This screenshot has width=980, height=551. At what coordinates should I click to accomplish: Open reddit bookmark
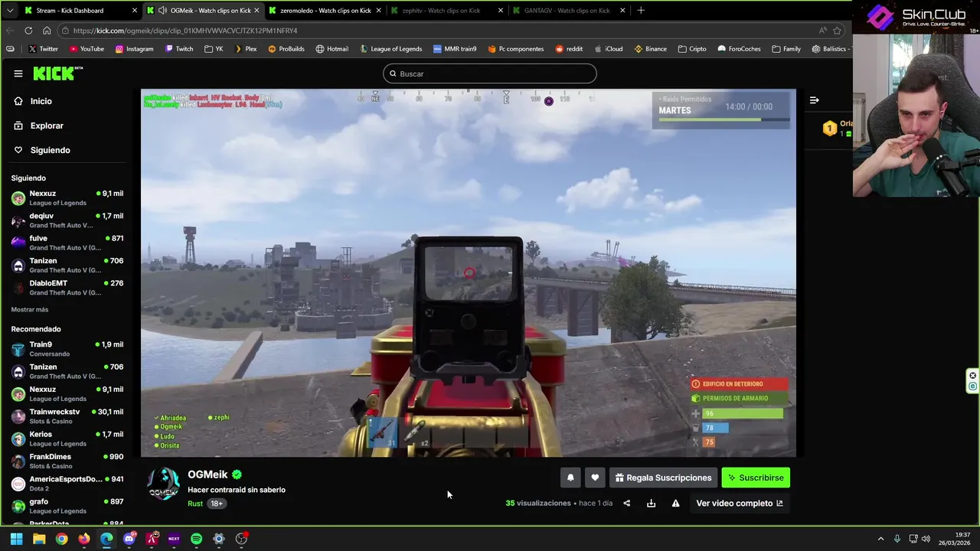click(569, 49)
